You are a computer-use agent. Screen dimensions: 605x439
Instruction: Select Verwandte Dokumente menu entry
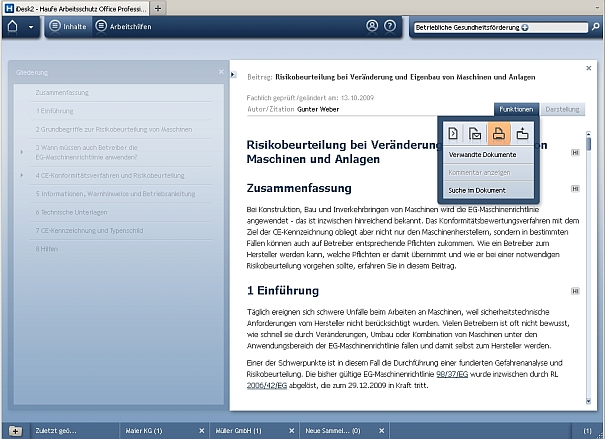(488, 155)
